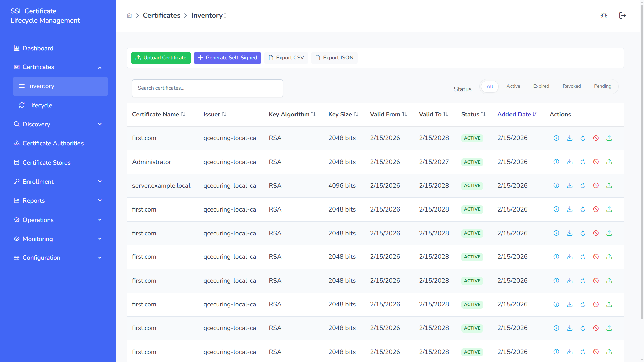644x362 pixels.
Task: Expand the Monitoring section in the sidebar
Action: point(38,239)
